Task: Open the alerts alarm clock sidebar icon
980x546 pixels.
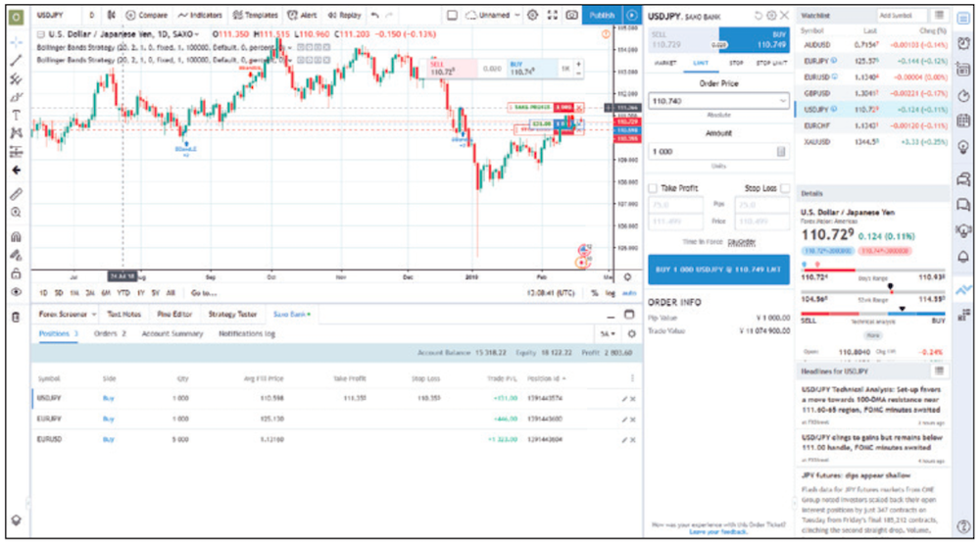Action: pos(963,43)
